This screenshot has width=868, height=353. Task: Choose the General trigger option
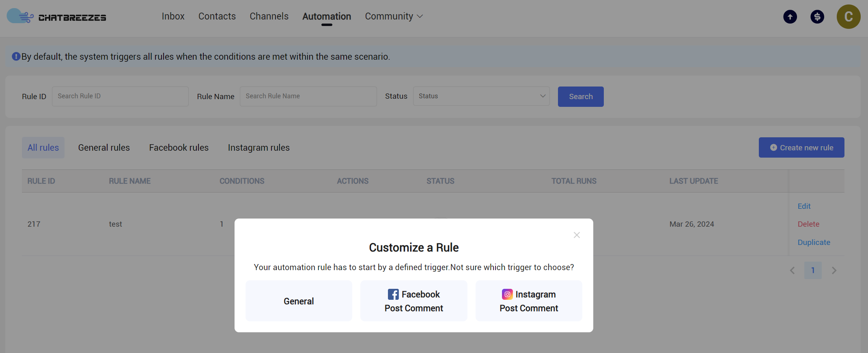[299, 301]
